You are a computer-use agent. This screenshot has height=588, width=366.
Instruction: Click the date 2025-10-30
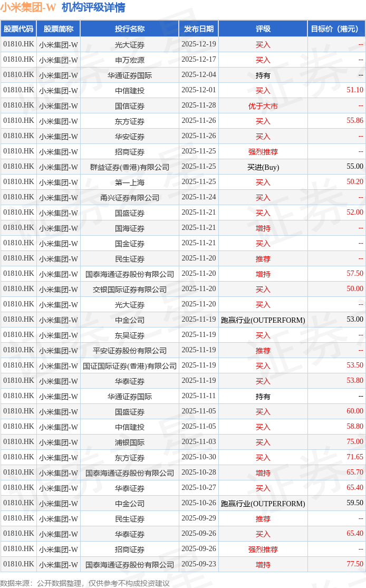point(199,457)
